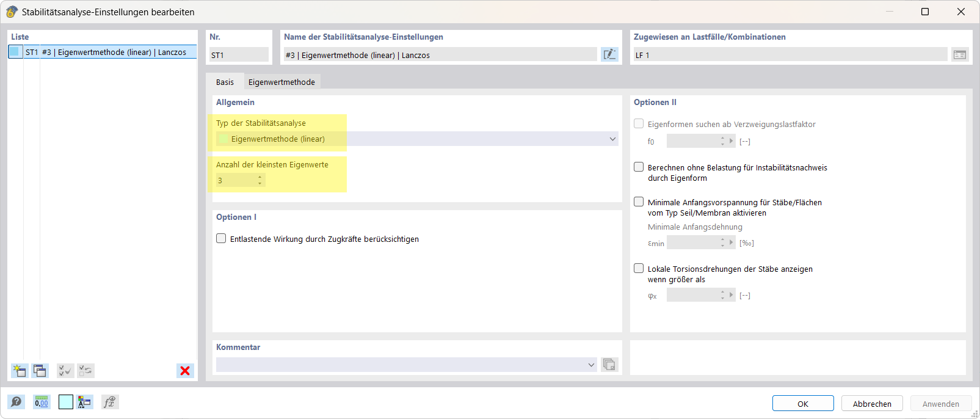Click the settings name input field

(440, 55)
